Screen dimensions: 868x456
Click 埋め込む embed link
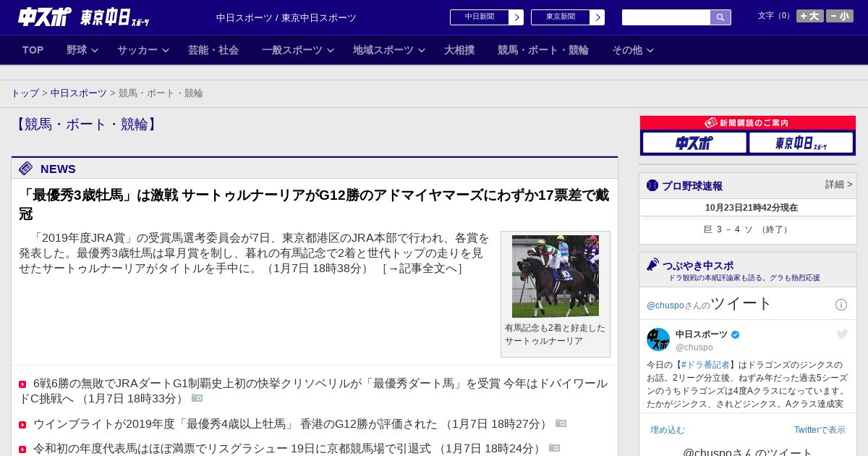[667, 430]
